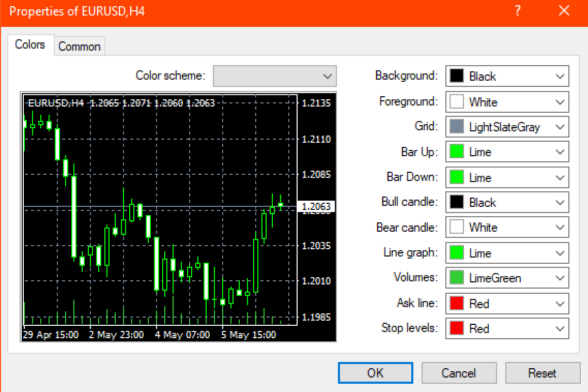This screenshot has width=588, height=392.
Task: Close the Properties dialog
Action: 564,10
